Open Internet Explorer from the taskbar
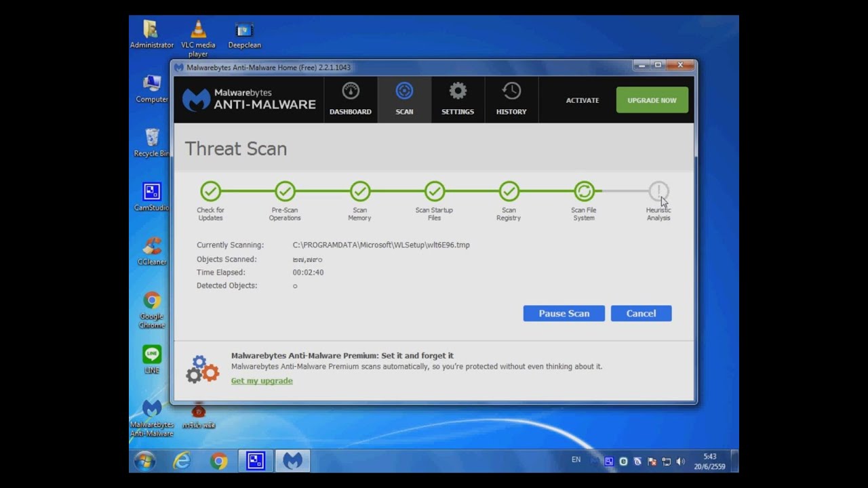868x488 pixels. (x=182, y=462)
